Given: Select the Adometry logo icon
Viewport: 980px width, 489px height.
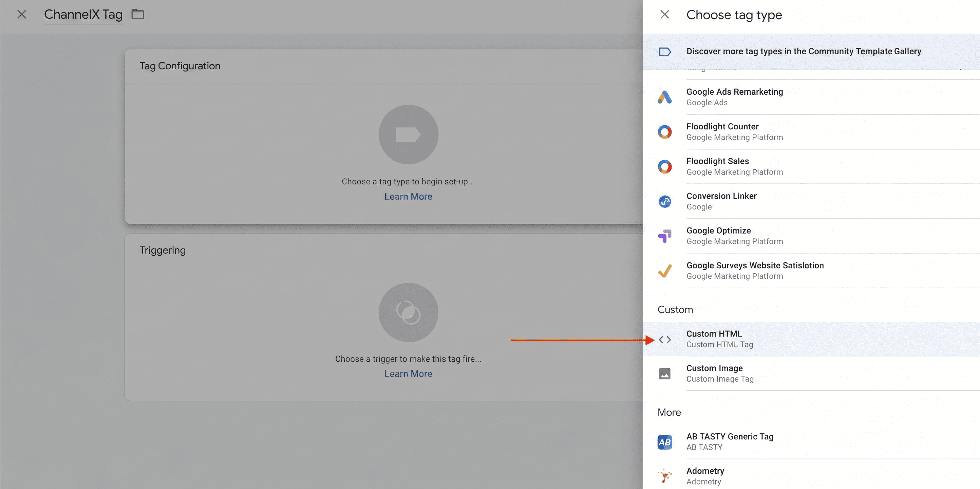Looking at the screenshot, I should pos(665,476).
